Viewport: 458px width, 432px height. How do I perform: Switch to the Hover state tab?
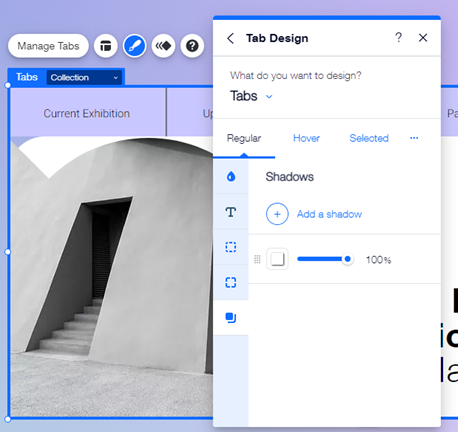coord(306,138)
